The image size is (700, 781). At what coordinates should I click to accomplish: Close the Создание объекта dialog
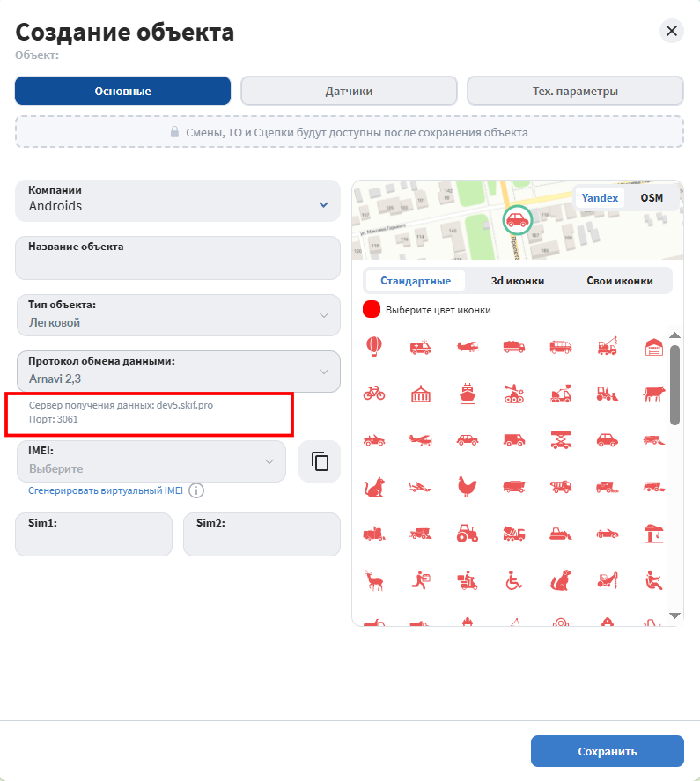click(x=672, y=31)
